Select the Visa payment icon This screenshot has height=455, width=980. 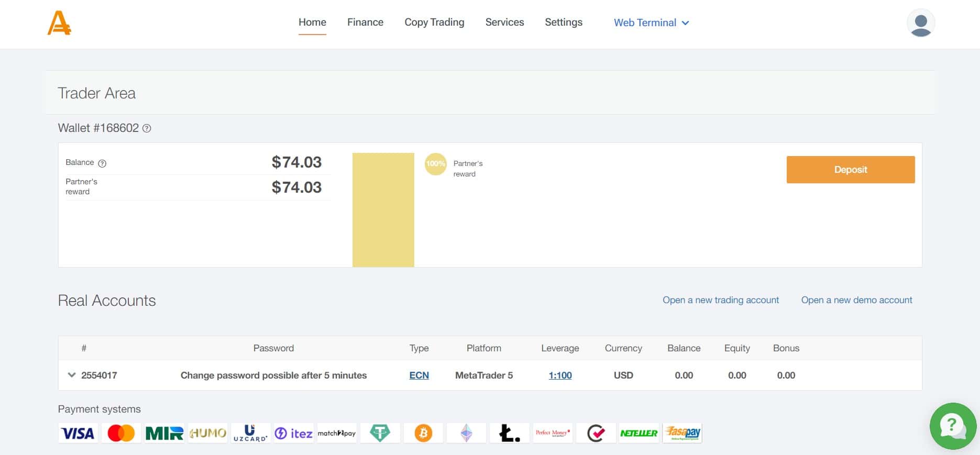coord(78,433)
